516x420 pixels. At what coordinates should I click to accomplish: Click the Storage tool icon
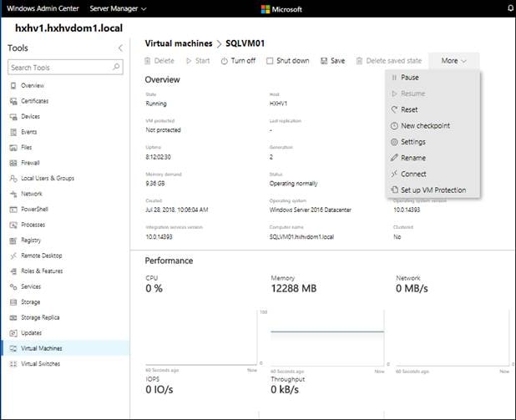(13, 302)
